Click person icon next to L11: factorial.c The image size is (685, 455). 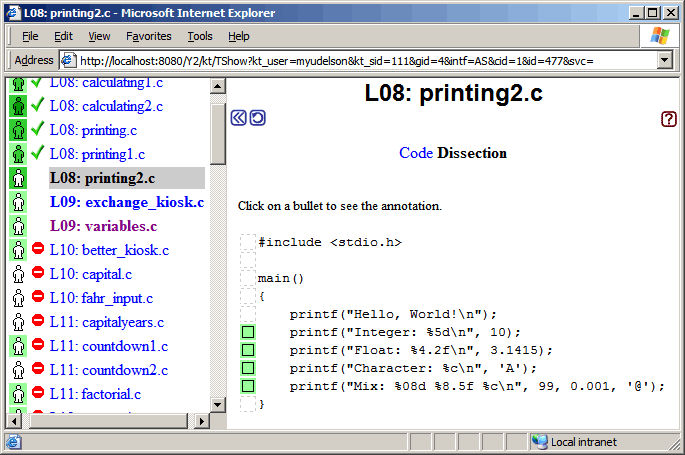point(18,394)
